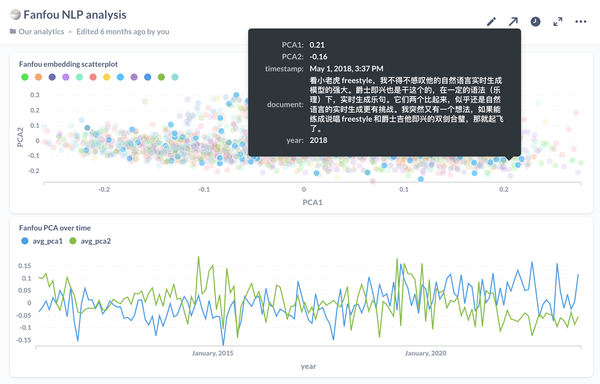Enter fullscreen with the expand arrows icon
The image size is (600, 384).
558,22
